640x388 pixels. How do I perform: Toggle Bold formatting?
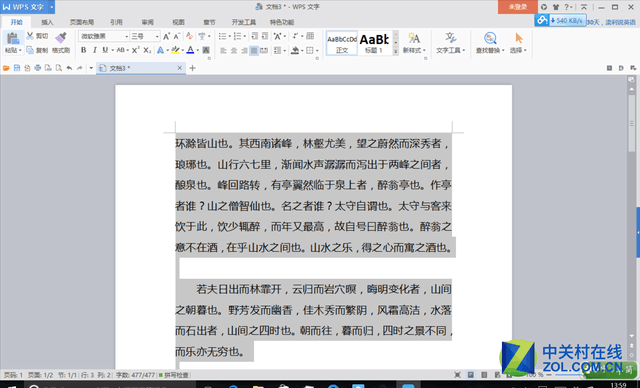click(x=83, y=50)
